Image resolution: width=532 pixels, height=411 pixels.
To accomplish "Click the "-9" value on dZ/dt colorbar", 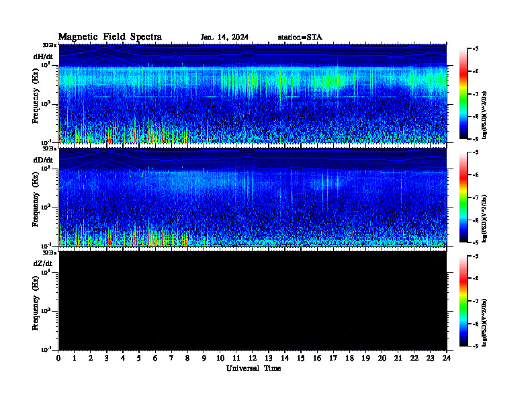I will (476, 346).
